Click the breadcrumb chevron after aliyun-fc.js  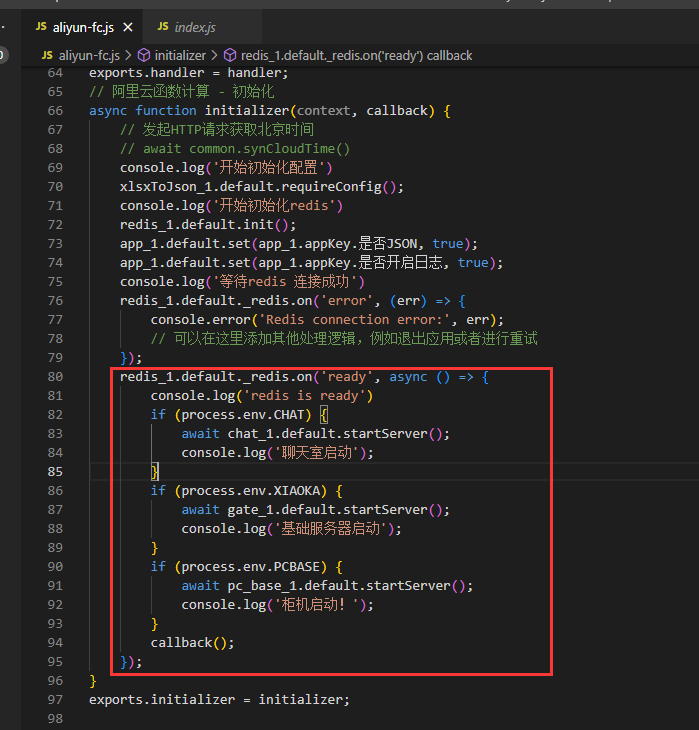tap(128, 56)
